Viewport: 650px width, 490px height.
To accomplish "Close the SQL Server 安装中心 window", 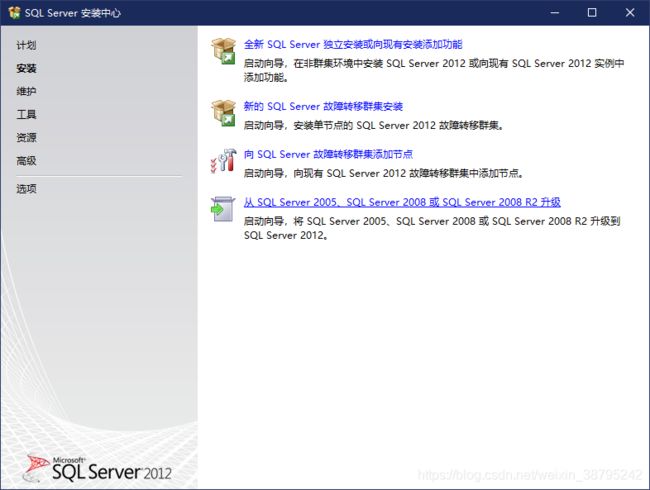I will 630,12.
